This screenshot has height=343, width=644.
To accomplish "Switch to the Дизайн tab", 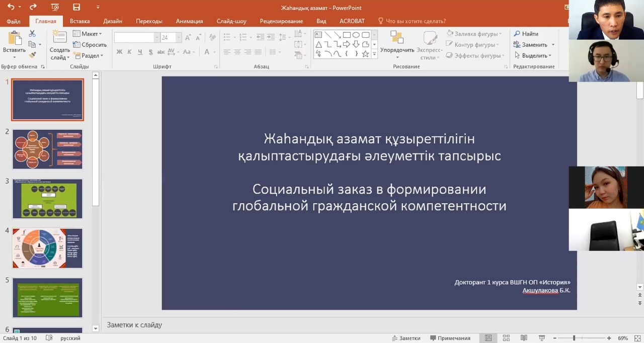I will coord(113,21).
